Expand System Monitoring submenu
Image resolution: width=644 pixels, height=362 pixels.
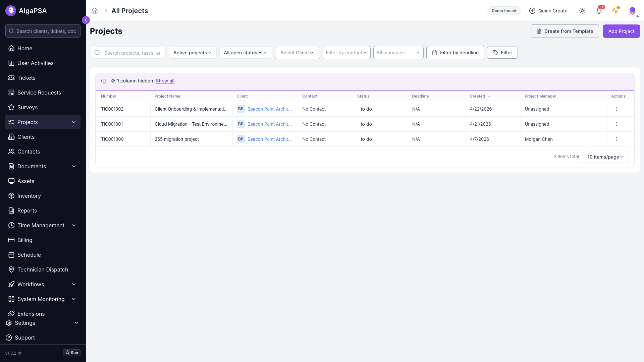click(74, 299)
